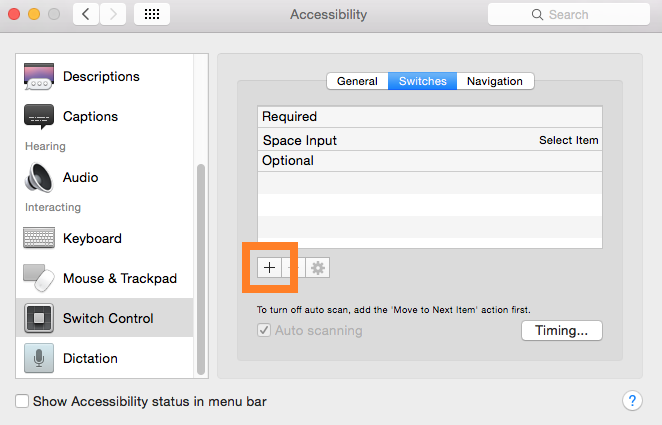Click the Timing... button
Screen dimensions: 662x425
561,330
